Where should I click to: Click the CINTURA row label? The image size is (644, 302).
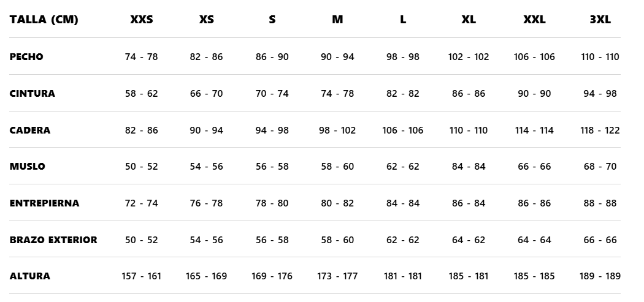coord(33,94)
